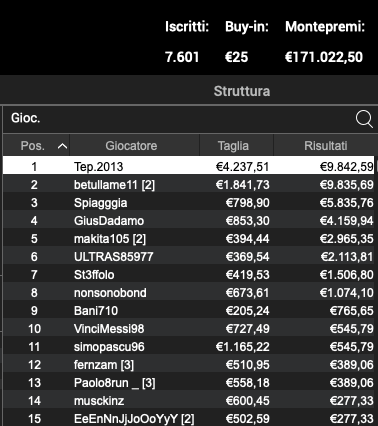Screen dimensions: 378x426
Task: Select player nonsonobond row
Action: (189, 292)
